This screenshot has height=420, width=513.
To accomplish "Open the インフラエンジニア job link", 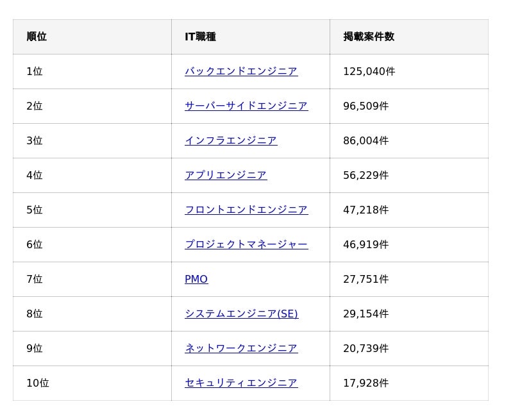I will pyautogui.click(x=231, y=140).
